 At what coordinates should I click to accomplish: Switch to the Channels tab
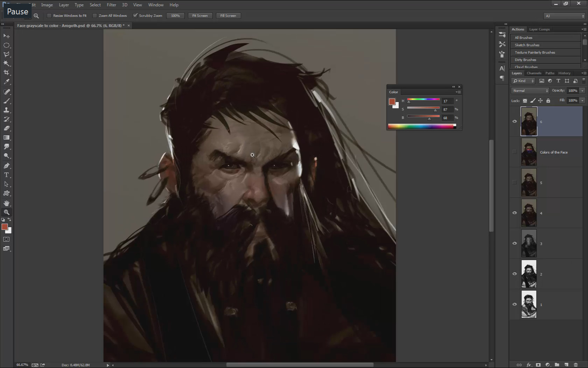click(x=534, y=73)
